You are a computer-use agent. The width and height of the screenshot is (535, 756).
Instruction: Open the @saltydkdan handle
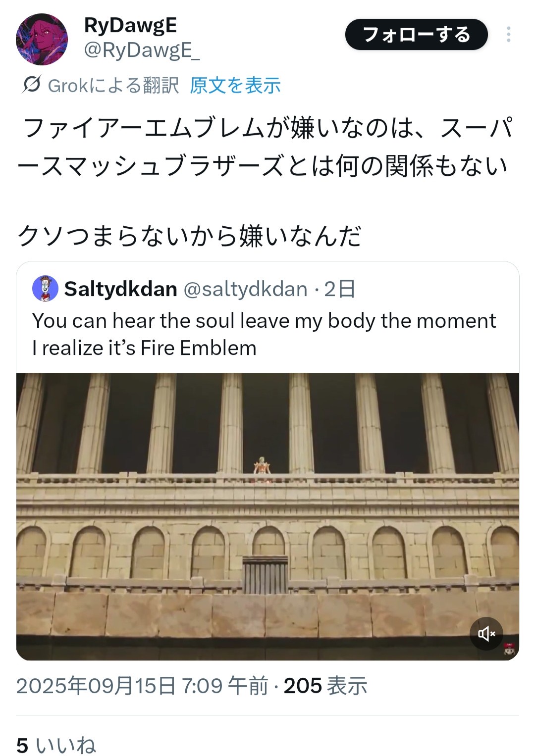245,289
